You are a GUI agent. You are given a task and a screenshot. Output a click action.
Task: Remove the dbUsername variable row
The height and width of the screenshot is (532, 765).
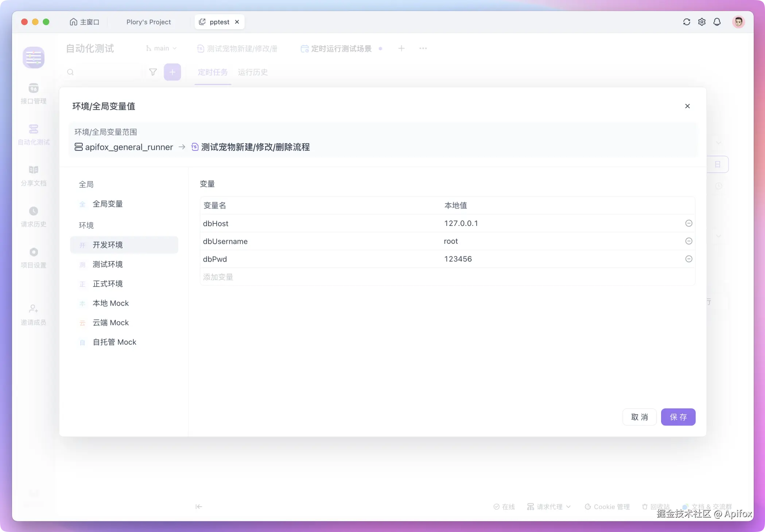[689, 241]
